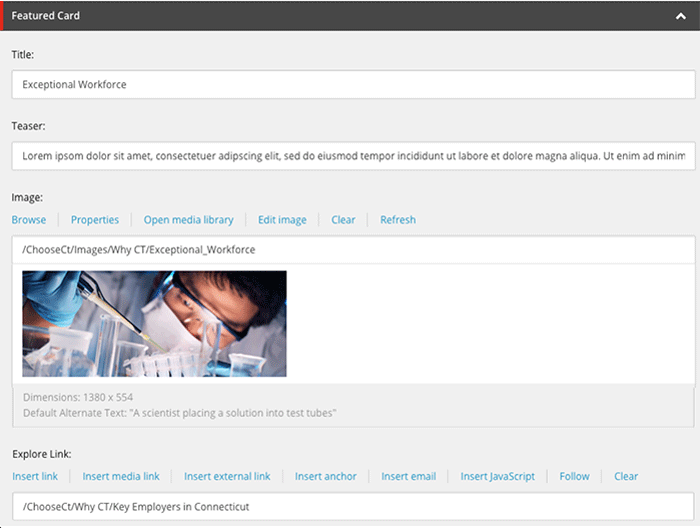Image resolution: width=700 pixels, height=528 pixels.
Task: Select Insert external link
Action: pyautogui.click(x=227, y=477)
